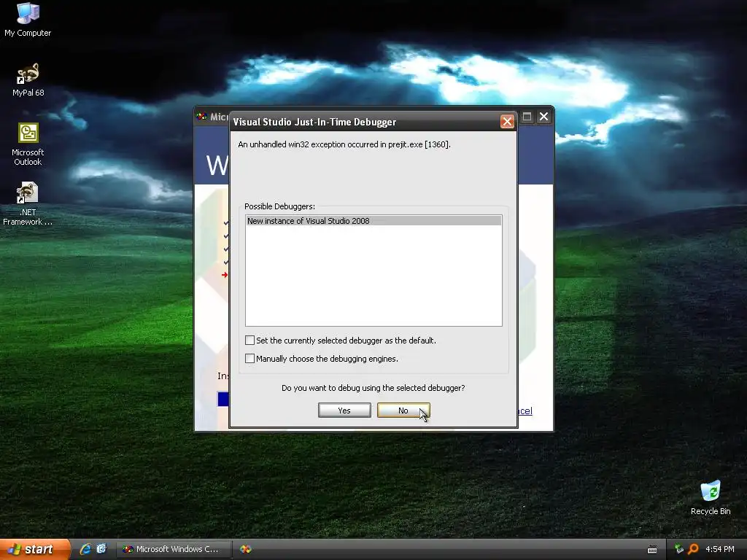This screenshot has height=560, width=747.
Task: Close the Just-In-Time Debugger dialog
Action: pos(507,122)
